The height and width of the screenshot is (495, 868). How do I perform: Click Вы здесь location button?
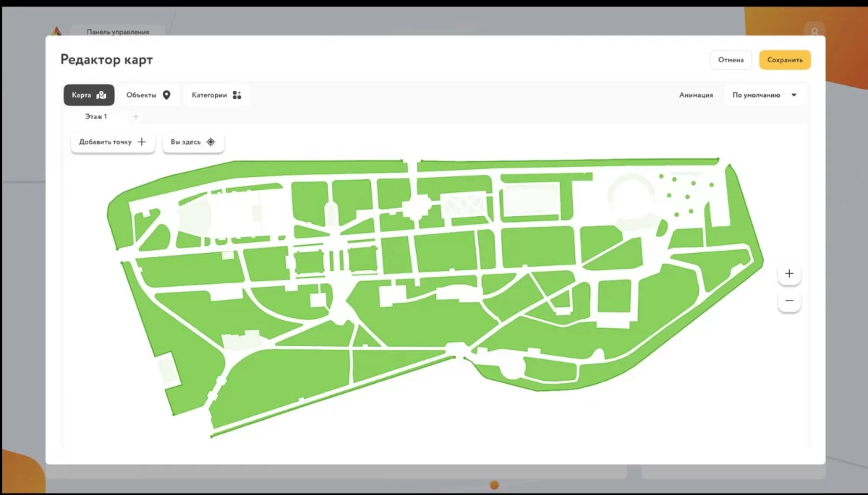click(193, 142)
